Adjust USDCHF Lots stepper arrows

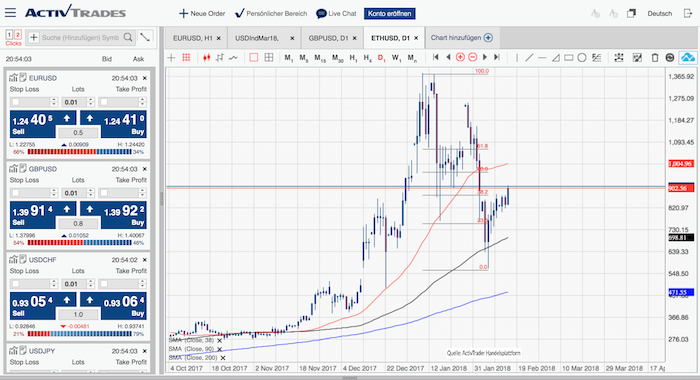click(x=91, y=284)
